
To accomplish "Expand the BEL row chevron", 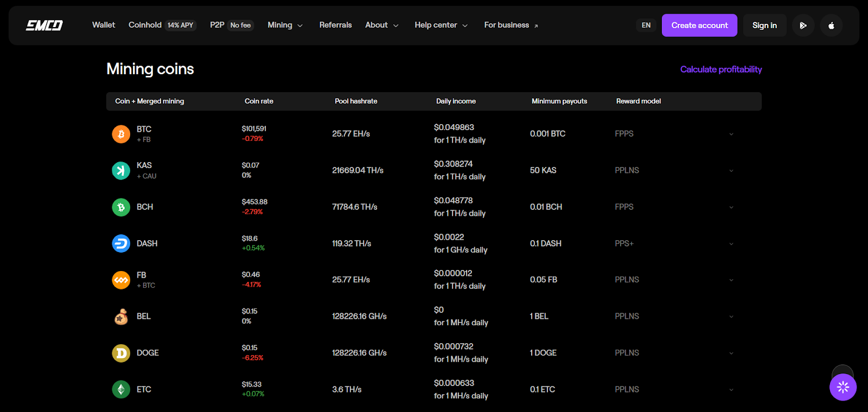I will pos(731,317).
